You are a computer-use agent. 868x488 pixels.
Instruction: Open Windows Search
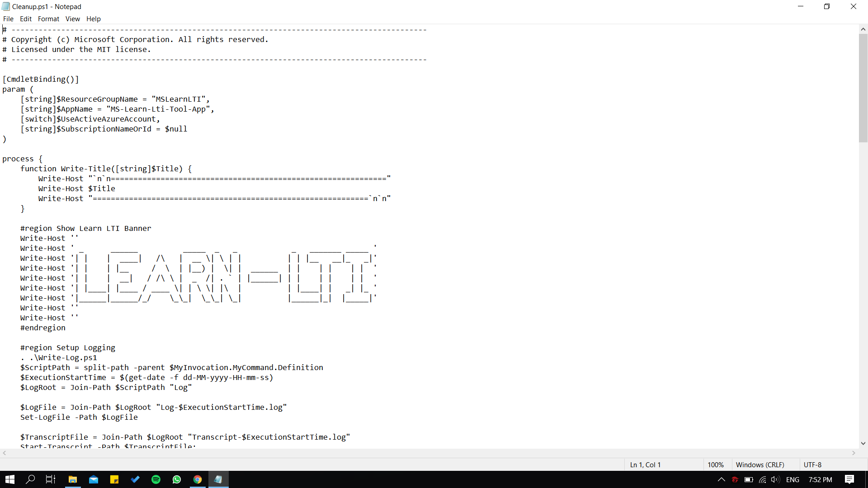[x=30, y=479]
